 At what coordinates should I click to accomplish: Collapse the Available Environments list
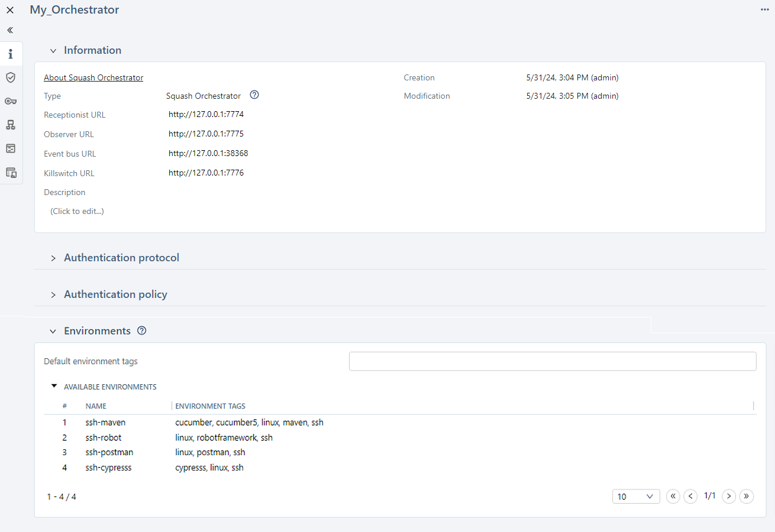point(54,385)
